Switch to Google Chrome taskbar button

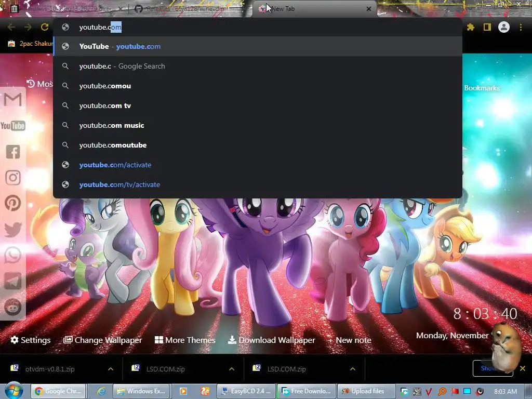pyautogui.click(x=59, y=391)
